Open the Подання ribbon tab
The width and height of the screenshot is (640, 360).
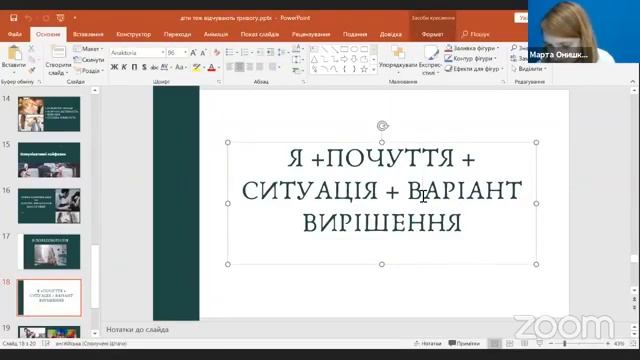355,34
